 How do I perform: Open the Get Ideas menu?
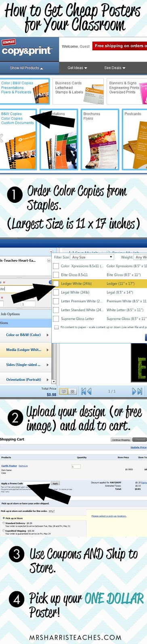[77, 68]
